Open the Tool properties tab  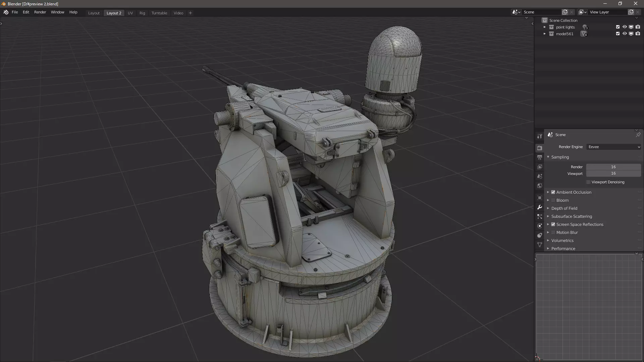point(540,136)
